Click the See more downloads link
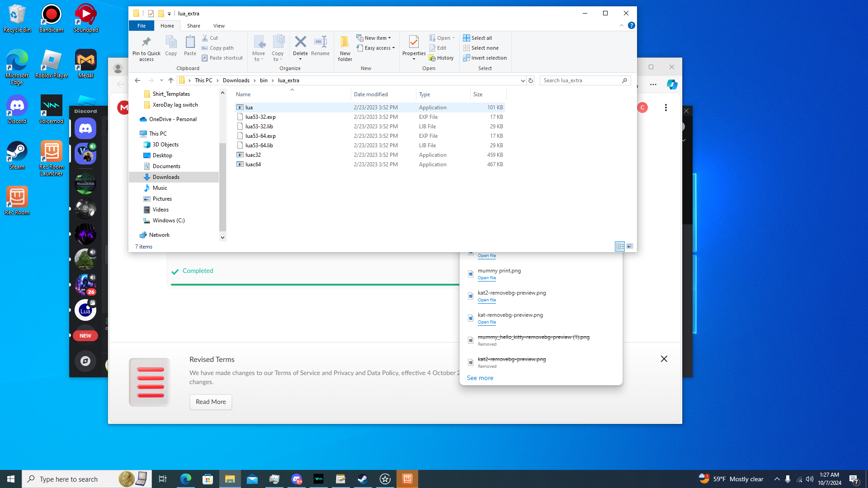Image resolution: width=868 pixels, height=488 pixels. 480,378
